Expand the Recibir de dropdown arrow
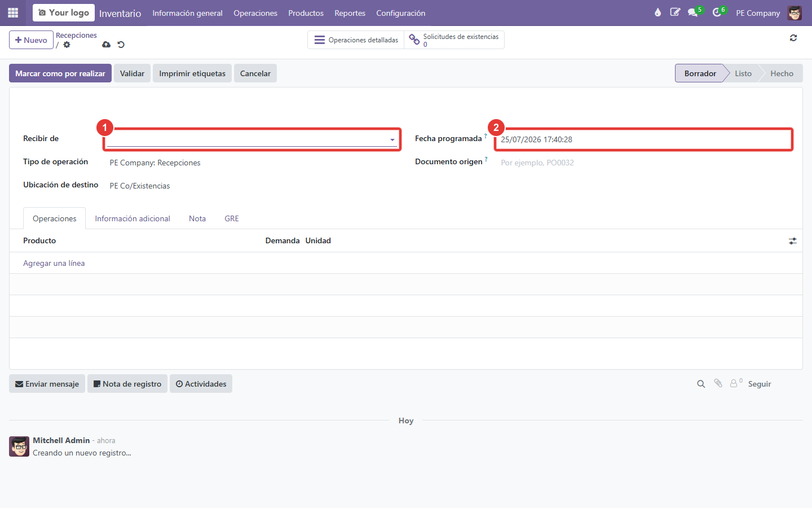812x508 pixels. (x=392, y=140)
